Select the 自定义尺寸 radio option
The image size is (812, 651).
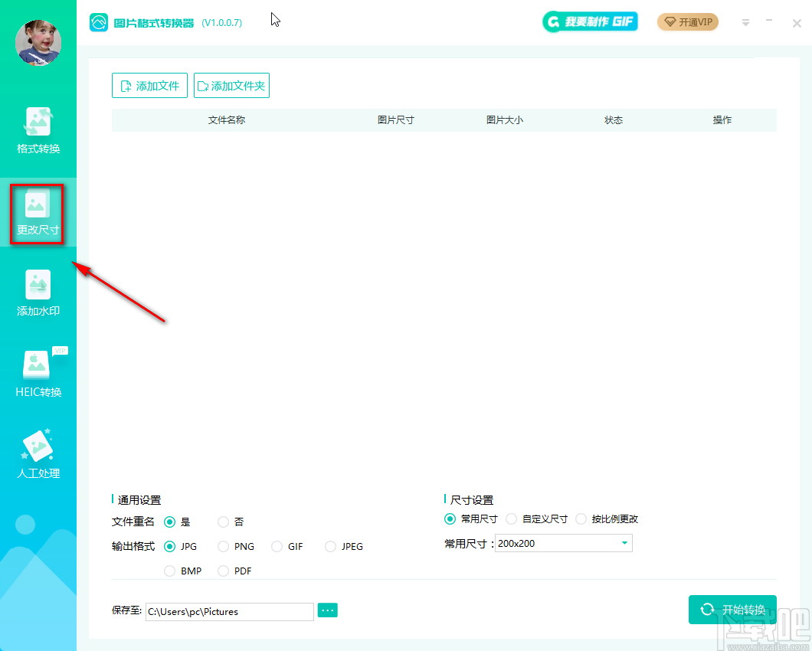click(x=511, y=519)
